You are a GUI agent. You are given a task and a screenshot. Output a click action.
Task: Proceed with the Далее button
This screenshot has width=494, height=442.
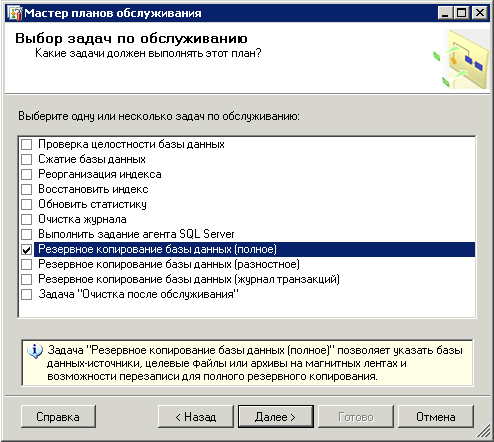(x=276, y=416)
